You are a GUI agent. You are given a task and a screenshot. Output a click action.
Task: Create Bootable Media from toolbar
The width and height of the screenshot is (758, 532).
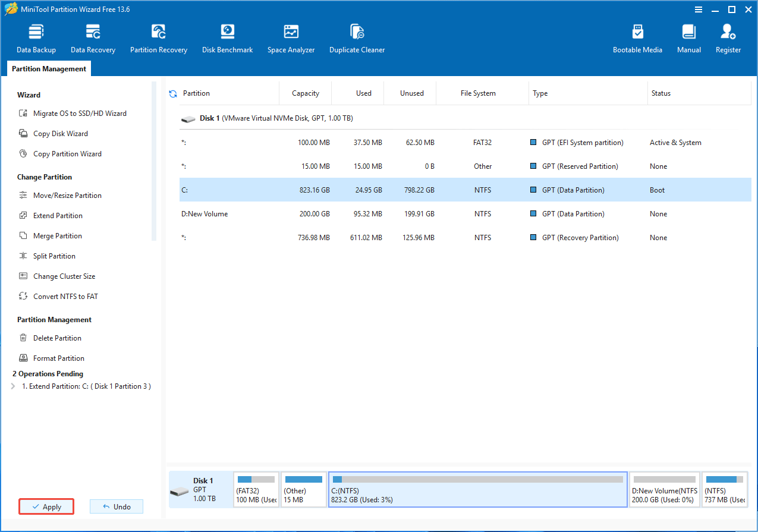(637, 39)
